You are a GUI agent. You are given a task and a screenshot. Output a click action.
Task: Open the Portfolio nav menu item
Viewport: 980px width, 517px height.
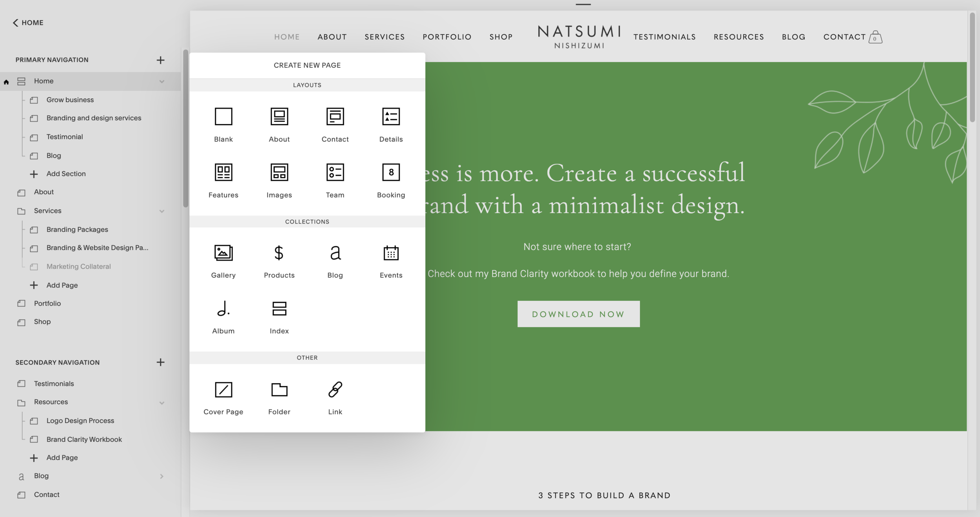click(x=446, y=36)
